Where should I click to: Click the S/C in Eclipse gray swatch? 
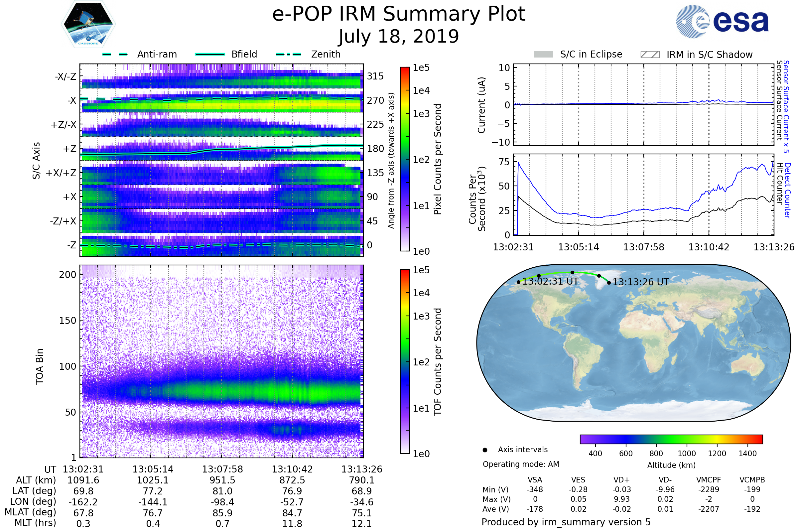coord(543,55)
